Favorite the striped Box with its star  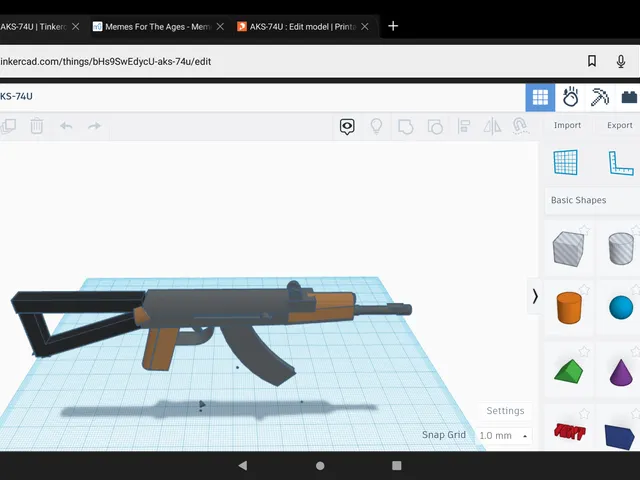click(x=584, y=230)
